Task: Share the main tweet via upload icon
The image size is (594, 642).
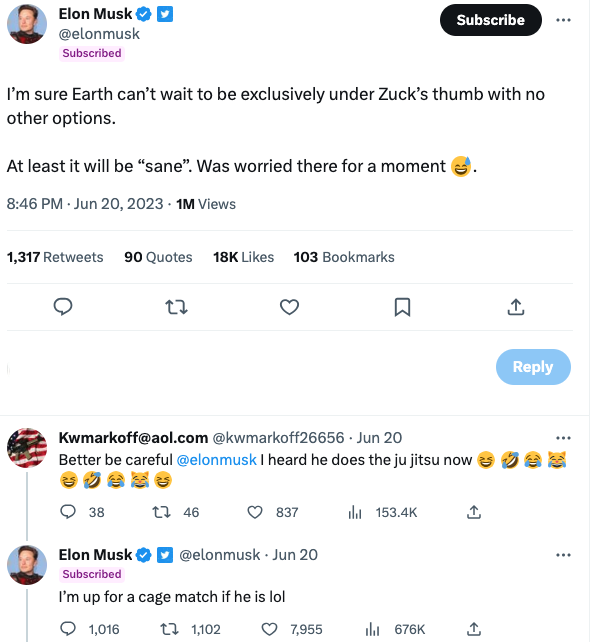Action: [x=516, y=307]
